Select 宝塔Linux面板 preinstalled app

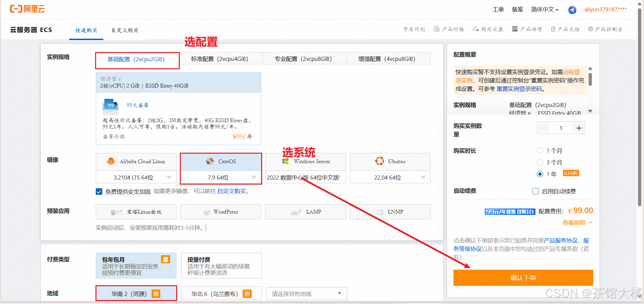click(x=136, y=212)
